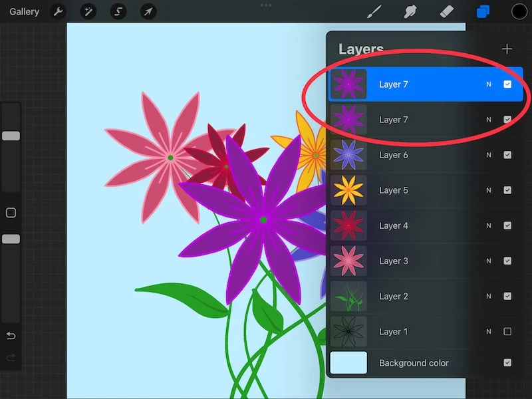Open the Background color swatch

tap(348, 362)
